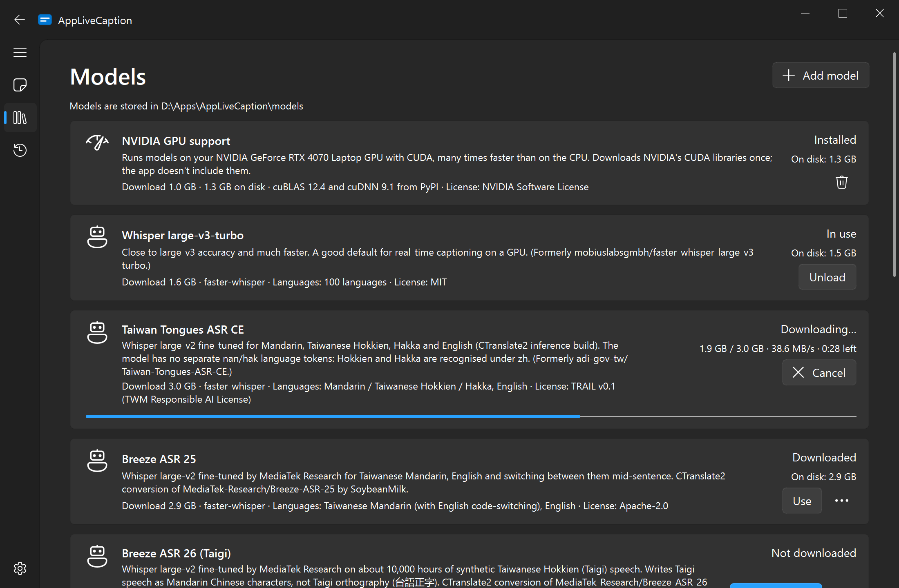Unload Whisper large-v3-turbo model

(x=827, y=277)
